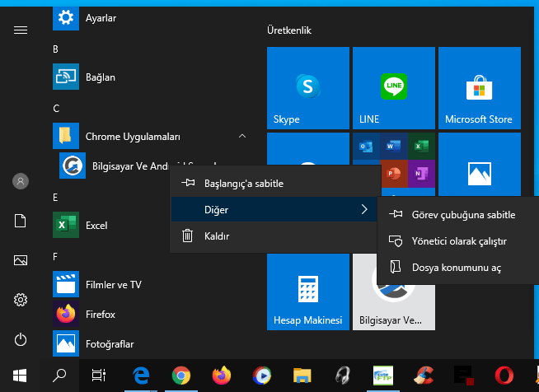Image resolution: width=539 pixels, height=392 pixels.
Task: Open Task View on the taskbar
Action: (99, 376)
